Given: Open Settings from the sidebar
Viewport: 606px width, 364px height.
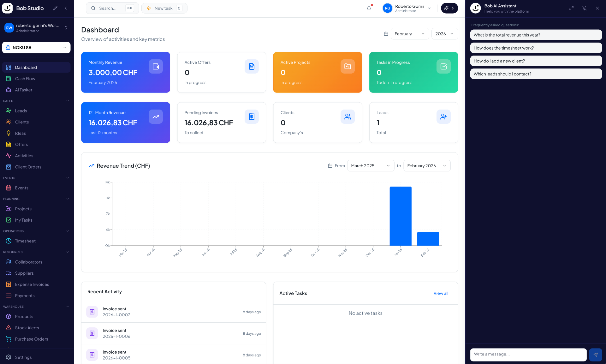Looking at the screenshot, I should pos(23,357).
